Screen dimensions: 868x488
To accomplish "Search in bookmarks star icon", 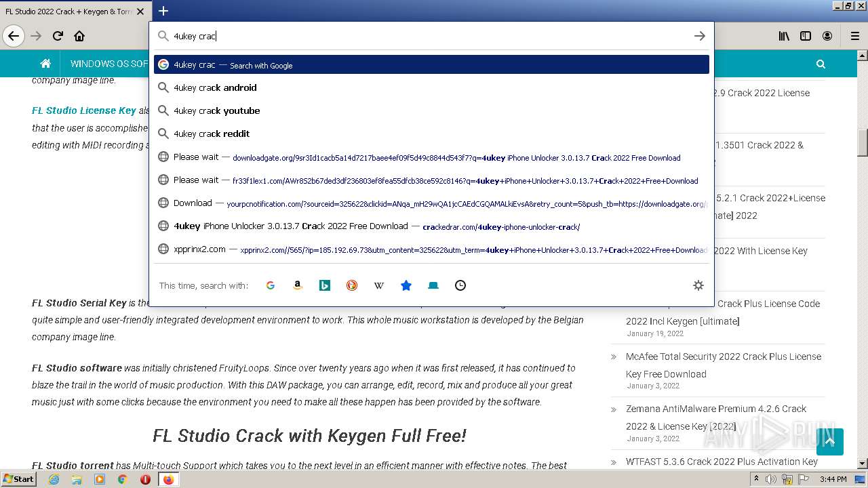I will pyautogui.click(x=406, y=285).
